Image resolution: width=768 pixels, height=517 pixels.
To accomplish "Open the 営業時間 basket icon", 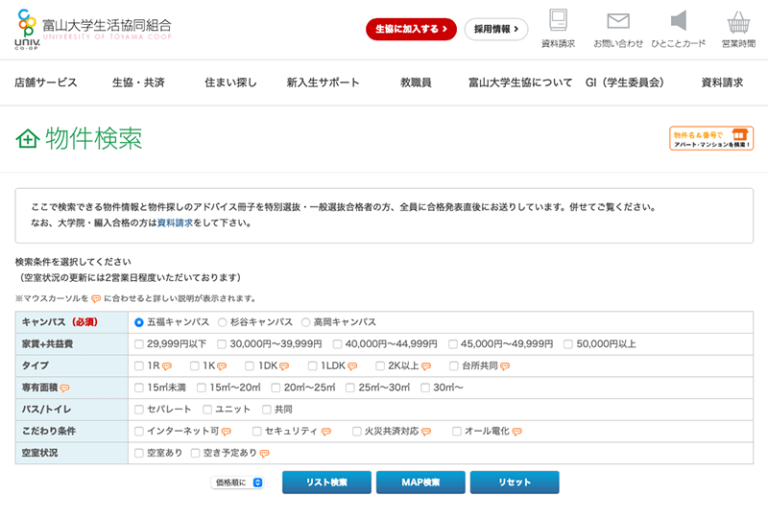I will pyautogui.click(x=738, y=22).
